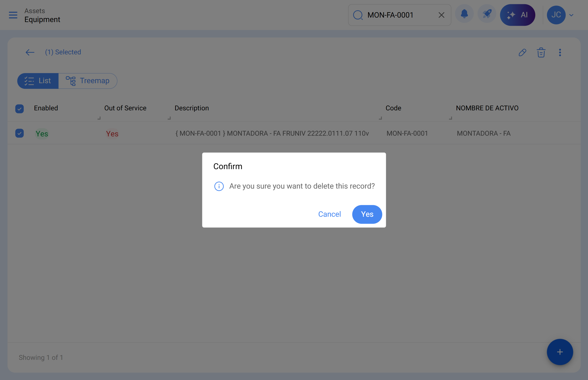Click the pencil edit icon
Image resolution: width=588 pixels, height=380 pixels.
pyautogui.click(x=522, y=52)
